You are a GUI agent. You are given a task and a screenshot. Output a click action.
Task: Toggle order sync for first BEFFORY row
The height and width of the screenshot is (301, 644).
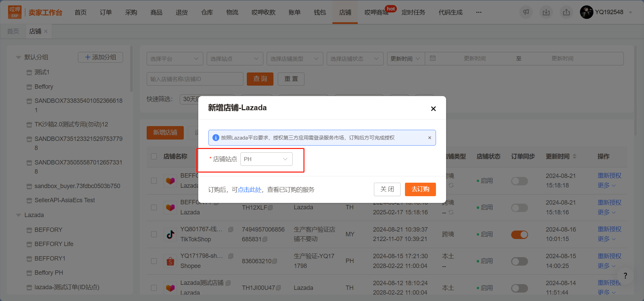[x=520, y=181]
